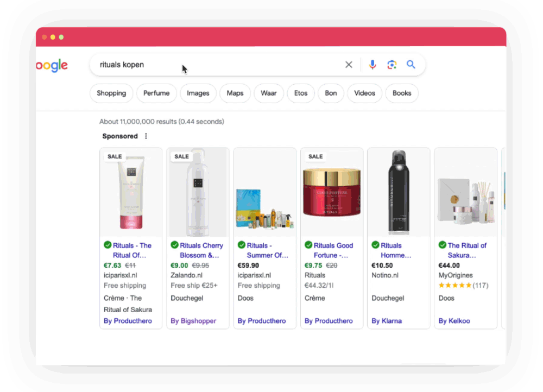Click the verified checkmark beside The Ritual of Sakura

(x=442, y=245)
